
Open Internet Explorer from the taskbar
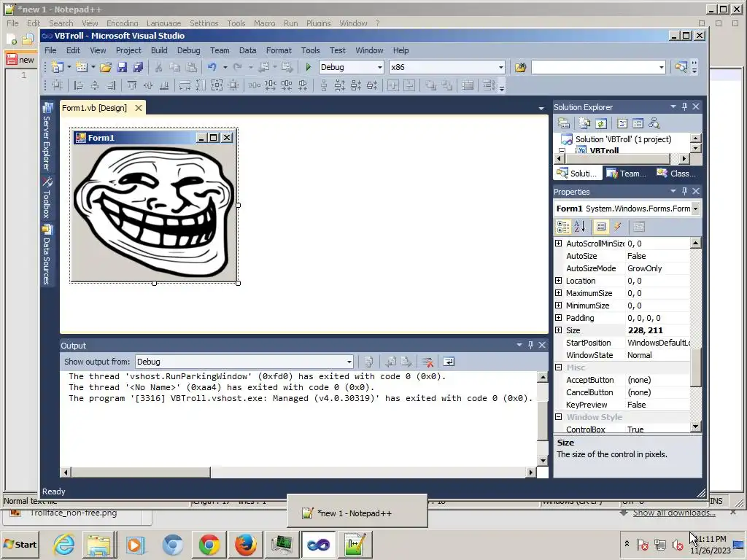click(x=63, y=544)
